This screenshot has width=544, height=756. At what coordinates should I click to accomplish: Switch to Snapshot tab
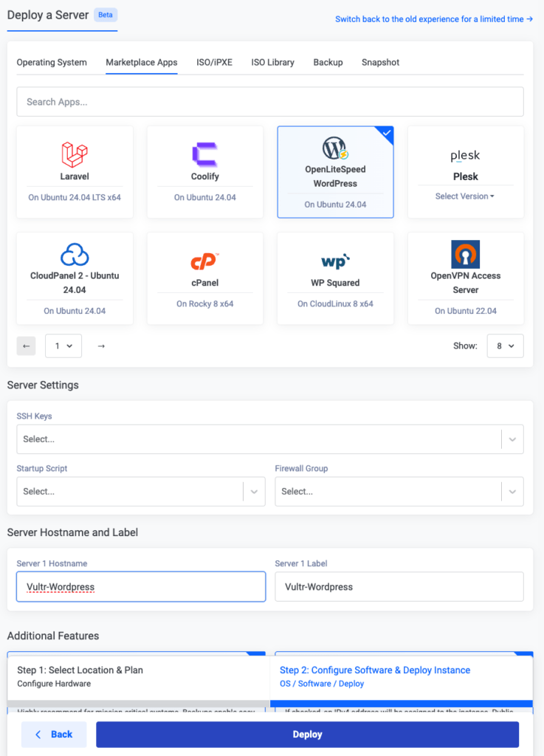pyautogui.click(x=381, y=62)
